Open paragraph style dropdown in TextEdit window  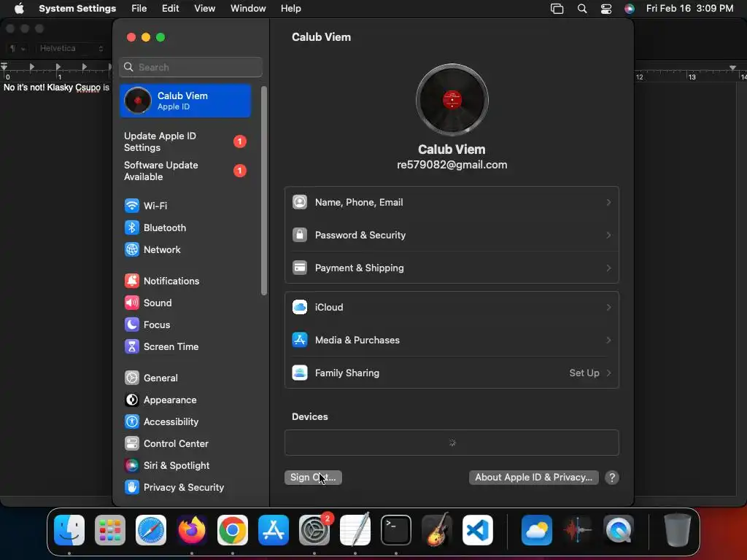(18, 49)
